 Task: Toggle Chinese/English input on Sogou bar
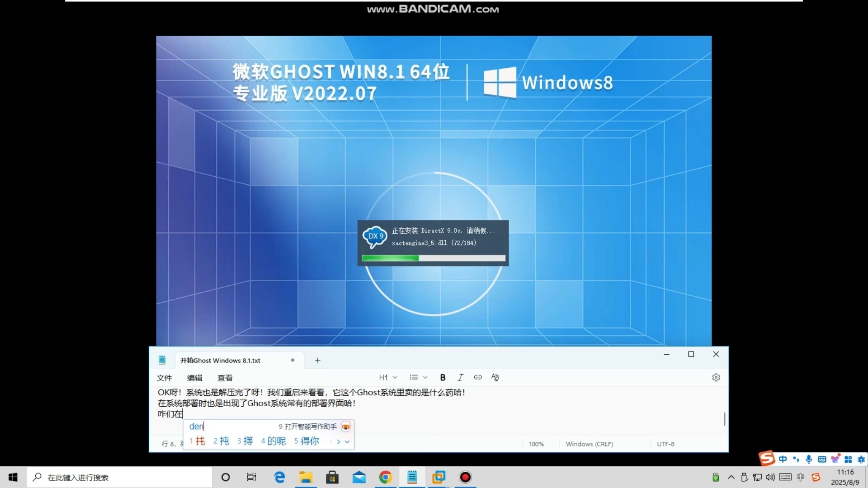(x=783, y=459)
